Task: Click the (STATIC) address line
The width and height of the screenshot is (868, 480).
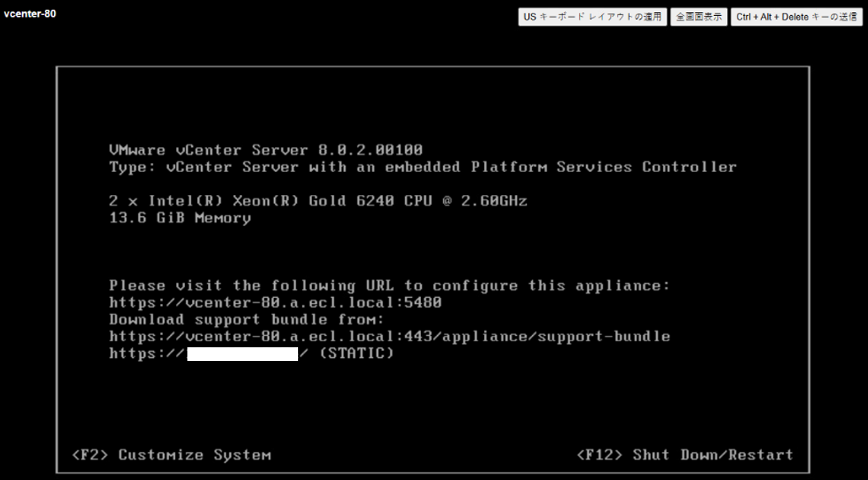Action: click(x=252, y=353)
